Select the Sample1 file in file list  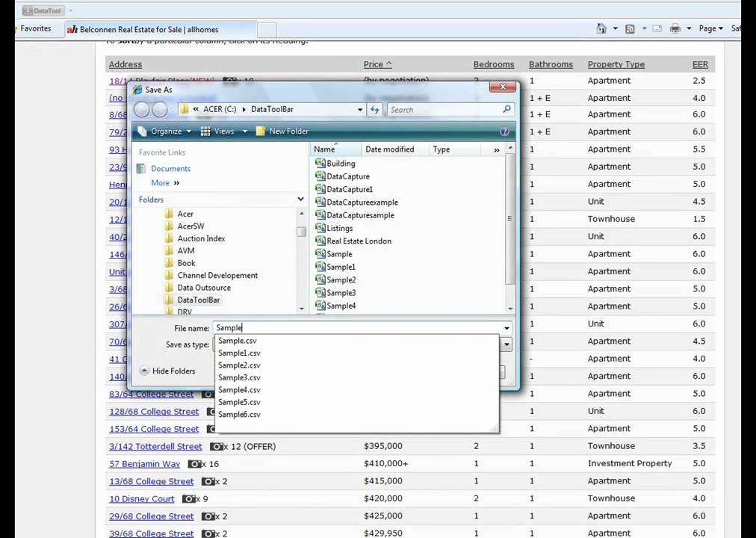335,267
